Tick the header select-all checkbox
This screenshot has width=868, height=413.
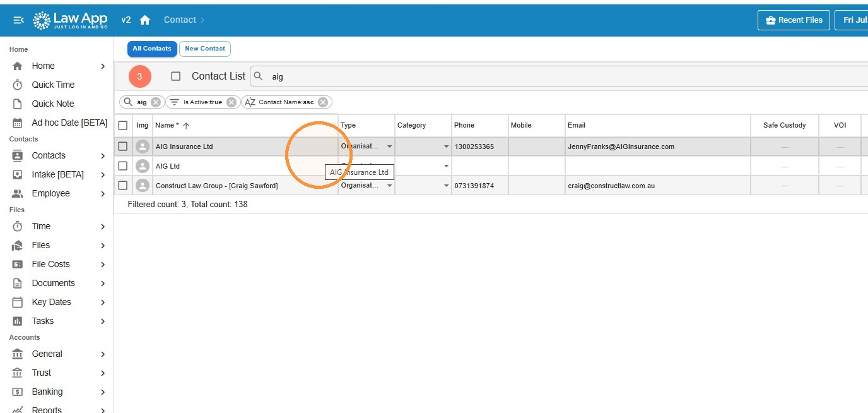(x=123, y=126)
